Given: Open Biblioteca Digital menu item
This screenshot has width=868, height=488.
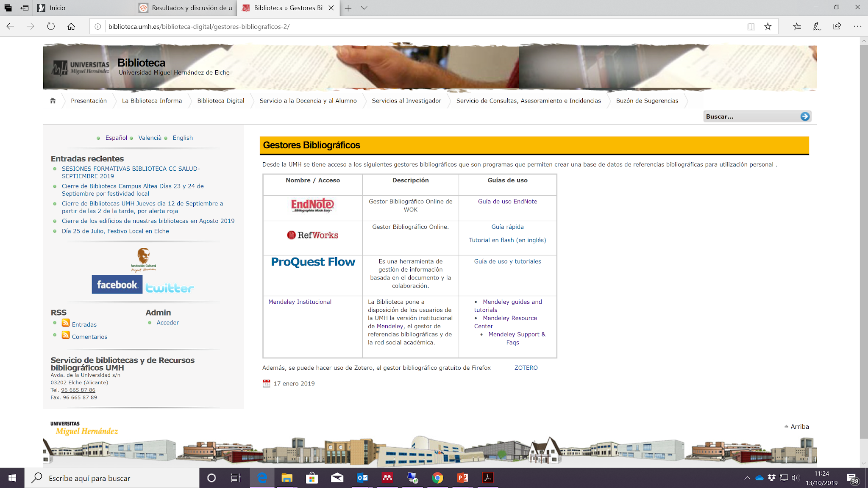Looking at the screenshot, I should [220, 101].
